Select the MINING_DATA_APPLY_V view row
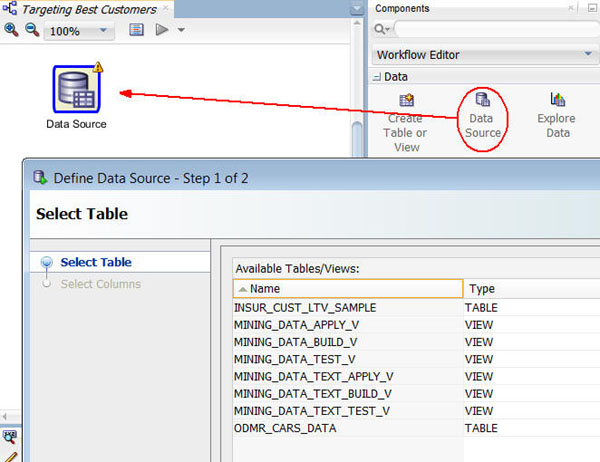 click(x=416, y=325)
